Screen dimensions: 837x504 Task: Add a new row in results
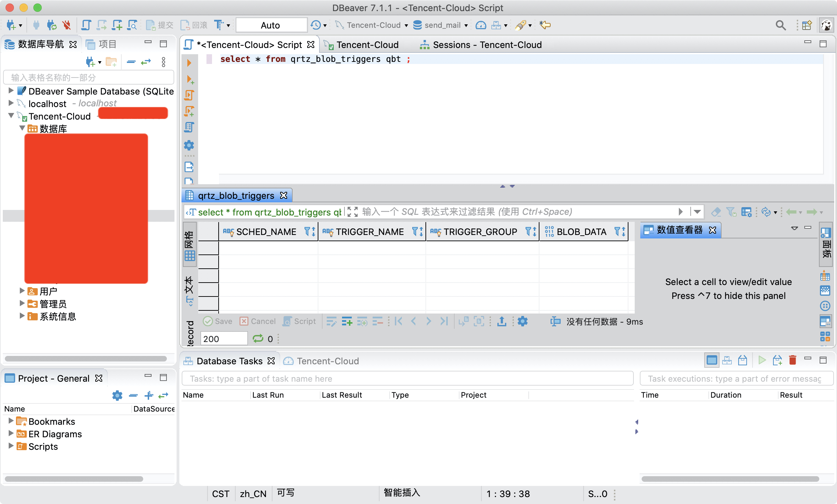[347, 322]
